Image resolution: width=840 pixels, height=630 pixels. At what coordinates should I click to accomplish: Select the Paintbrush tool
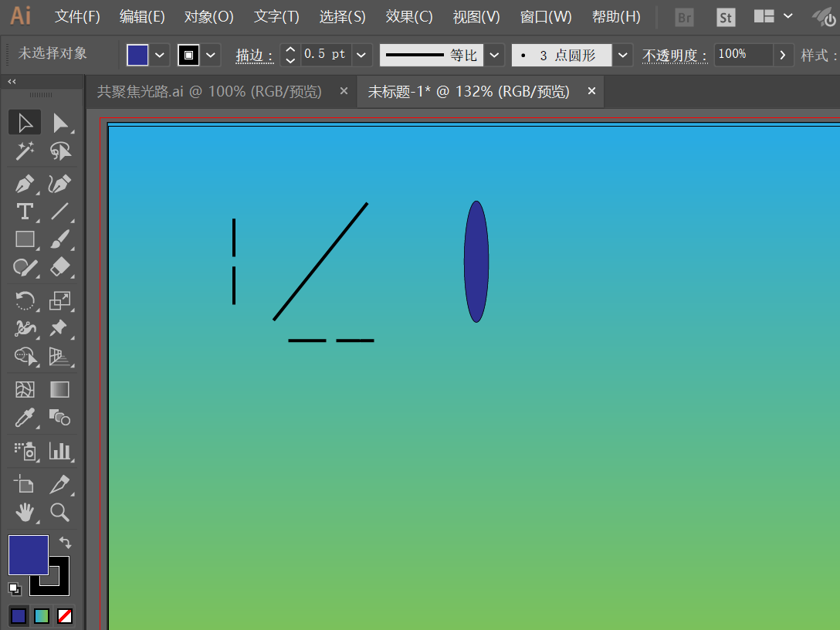(x=60, y=239)
